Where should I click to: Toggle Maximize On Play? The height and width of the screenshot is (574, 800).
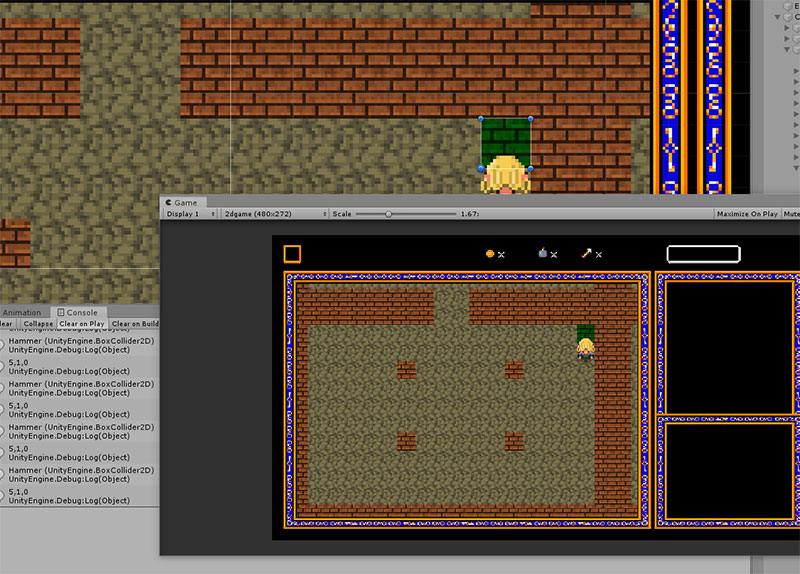tap(747, 214)
